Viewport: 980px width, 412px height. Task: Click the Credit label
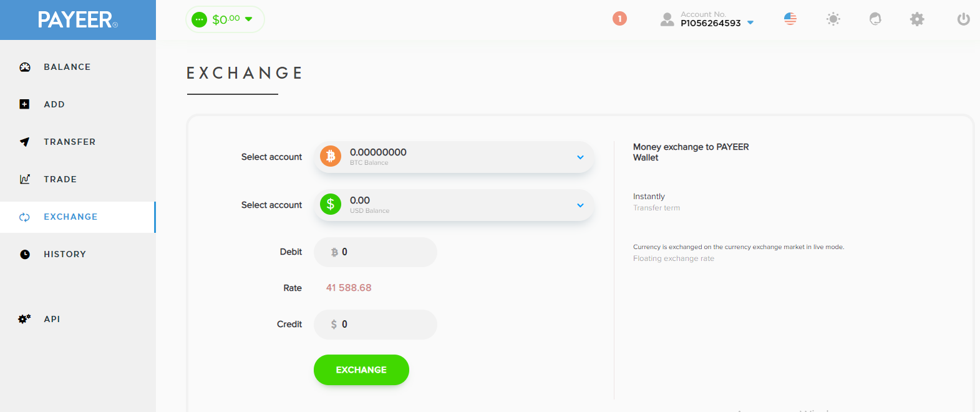coord(289,325)
